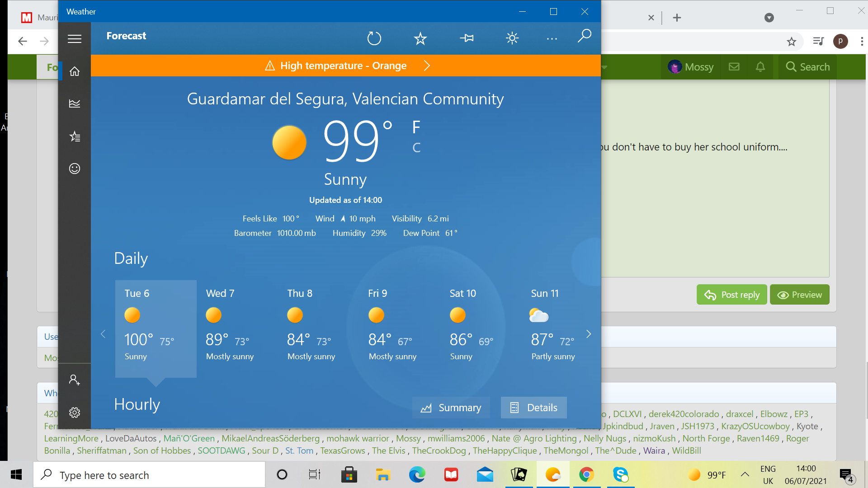The width and height of the screenshot is (868, 488).
Task: Open the 99°F taskbar weather widget
Action: tap(707, 475)
